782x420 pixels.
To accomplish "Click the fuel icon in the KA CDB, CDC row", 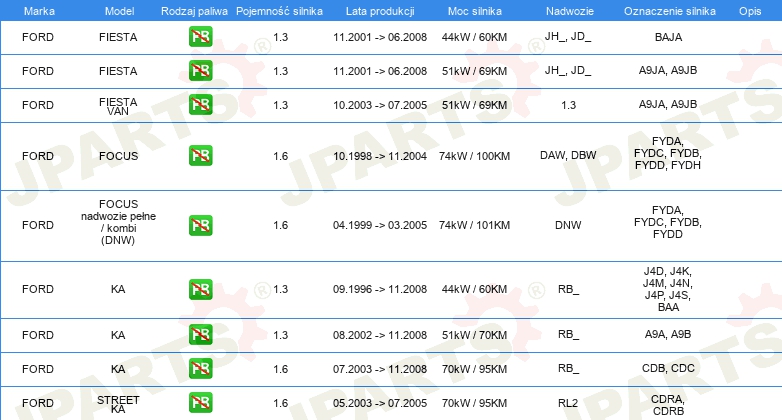I will pyautogui.click(x=200, y=369).
